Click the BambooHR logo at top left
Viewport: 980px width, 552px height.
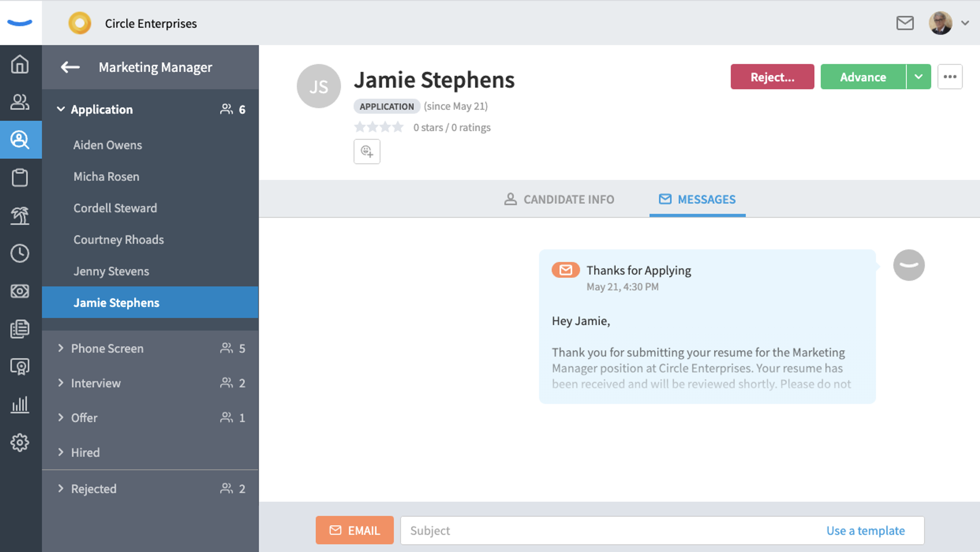click(20, 23)
